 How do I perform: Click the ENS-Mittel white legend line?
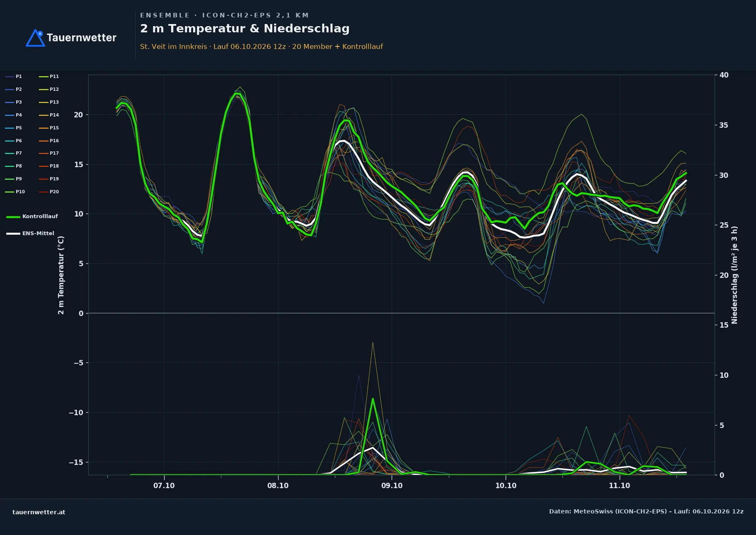pos(13,233)
